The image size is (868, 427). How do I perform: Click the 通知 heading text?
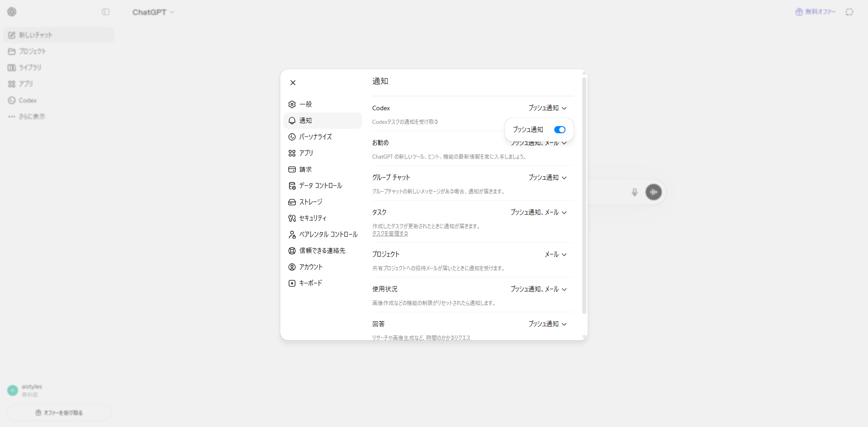pos(380,81)
